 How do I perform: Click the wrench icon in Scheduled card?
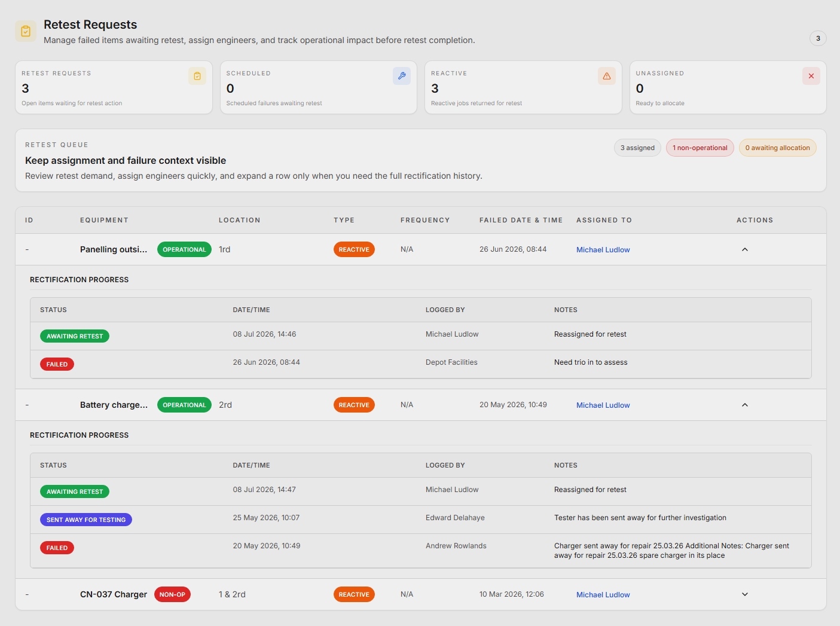402,76
